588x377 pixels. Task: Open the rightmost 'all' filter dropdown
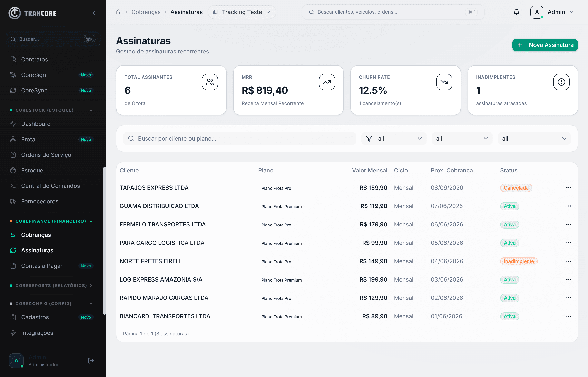point(534,139)
